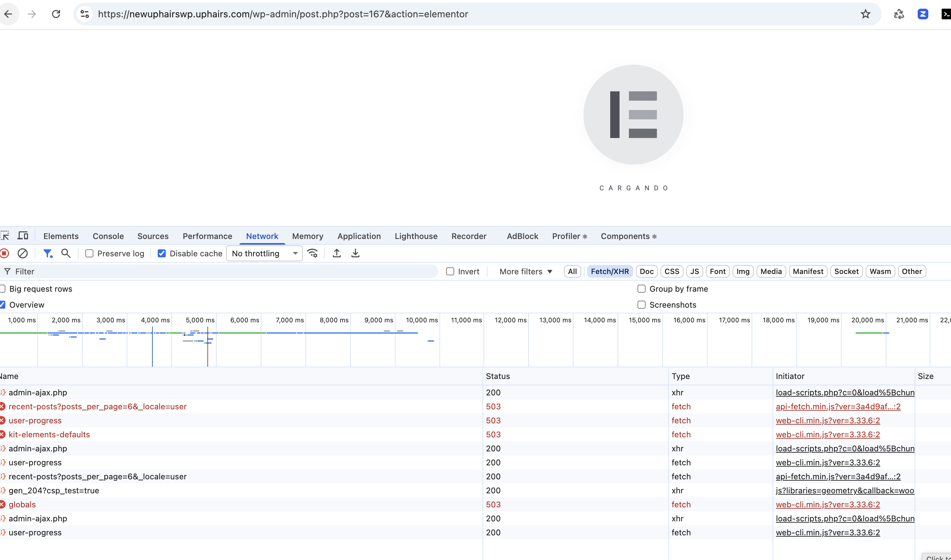Reload the page with the browser refresh icon
This screenshot has height=560, width=951.
pos(56,14)
